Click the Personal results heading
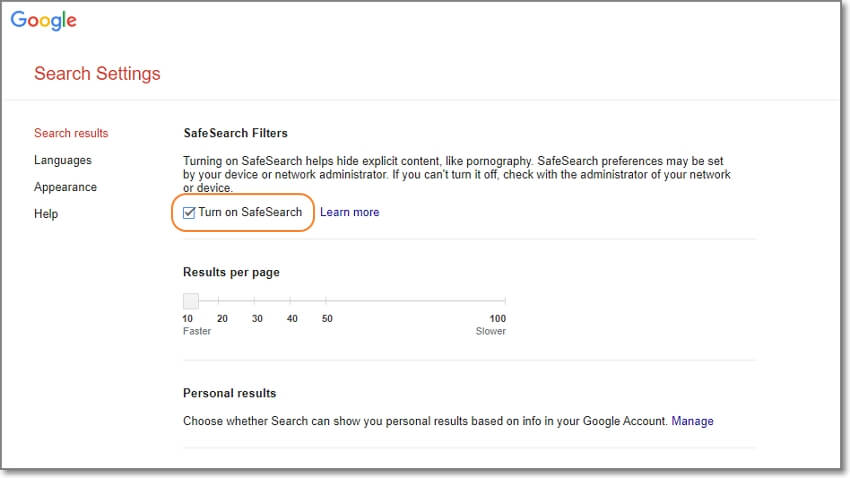The image size is (850, 478). 229,393
